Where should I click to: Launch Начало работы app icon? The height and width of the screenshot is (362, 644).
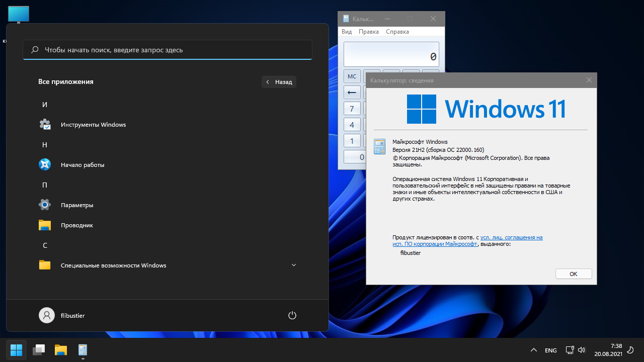(45, 165)
